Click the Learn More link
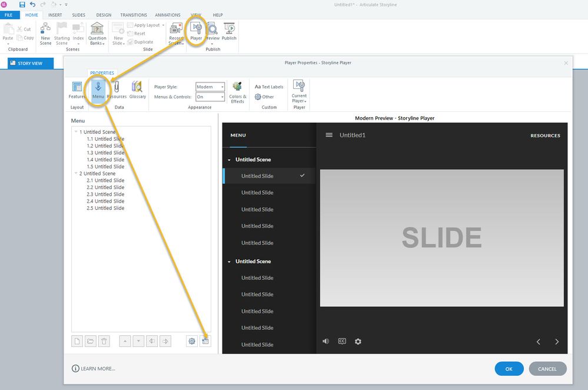 pyautogui.click(x=94, y=369)
